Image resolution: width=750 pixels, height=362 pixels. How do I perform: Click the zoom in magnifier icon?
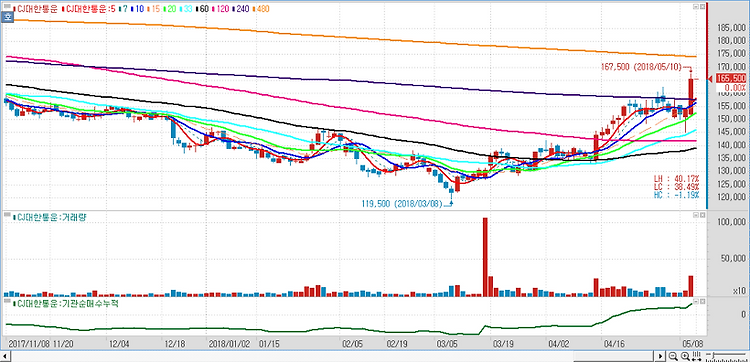click(685, 356)
